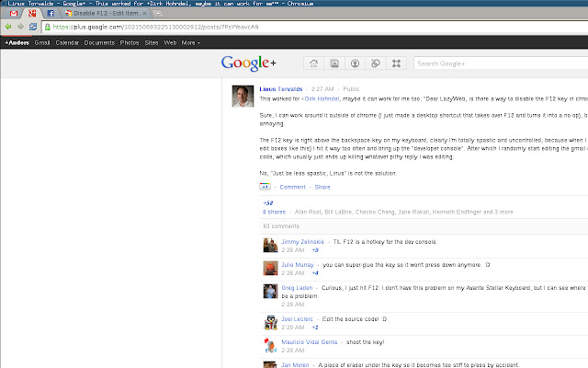The height and width of the screenshot is (368, 588).
Task: Click the Public visibility label
Action: (x=351, y=89)
